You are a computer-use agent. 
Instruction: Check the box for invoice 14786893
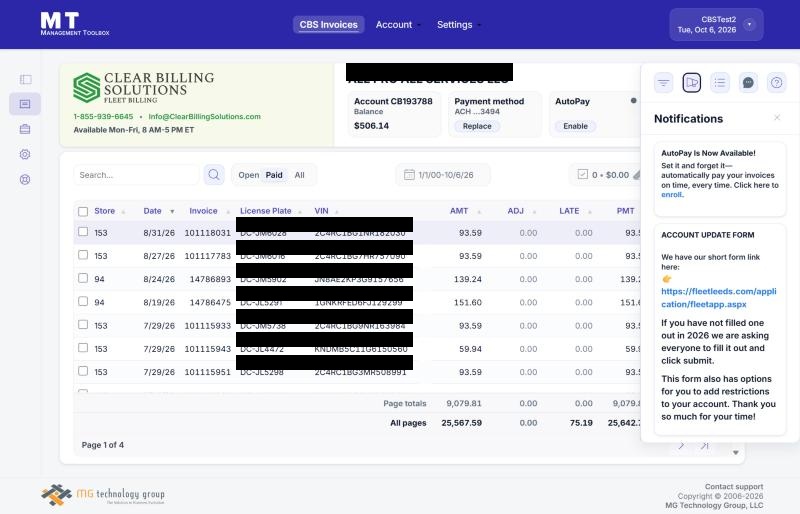click(x=83, y=278)
